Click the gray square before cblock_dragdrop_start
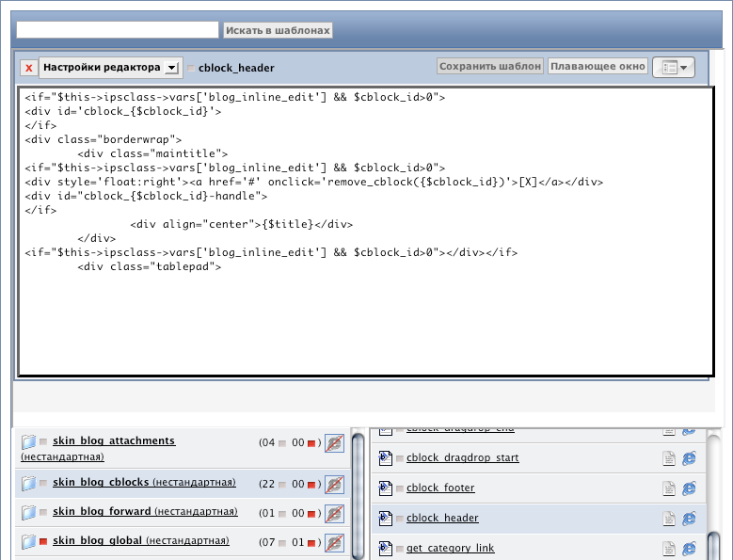The image size is (733, 560). (x=400, y=458)
